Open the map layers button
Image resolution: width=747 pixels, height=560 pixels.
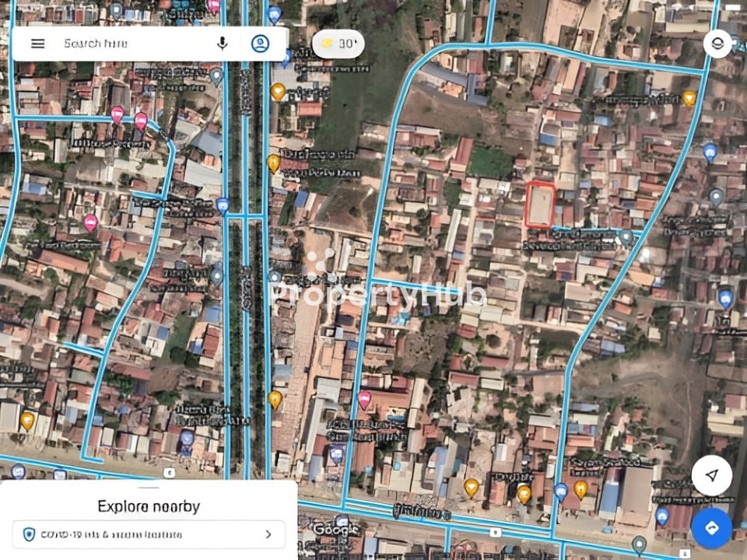(x=717, y=44)
